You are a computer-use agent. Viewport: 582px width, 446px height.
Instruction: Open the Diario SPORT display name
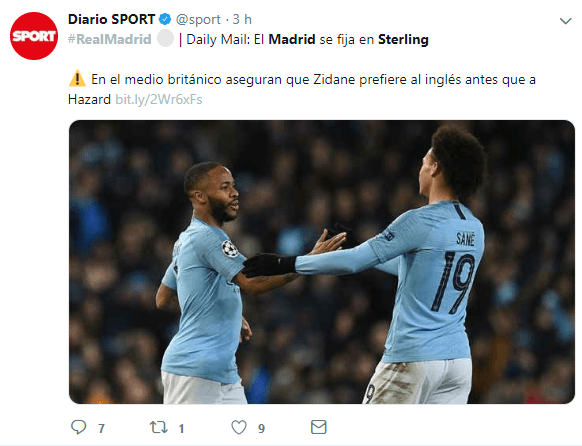(x=111, y=19)
